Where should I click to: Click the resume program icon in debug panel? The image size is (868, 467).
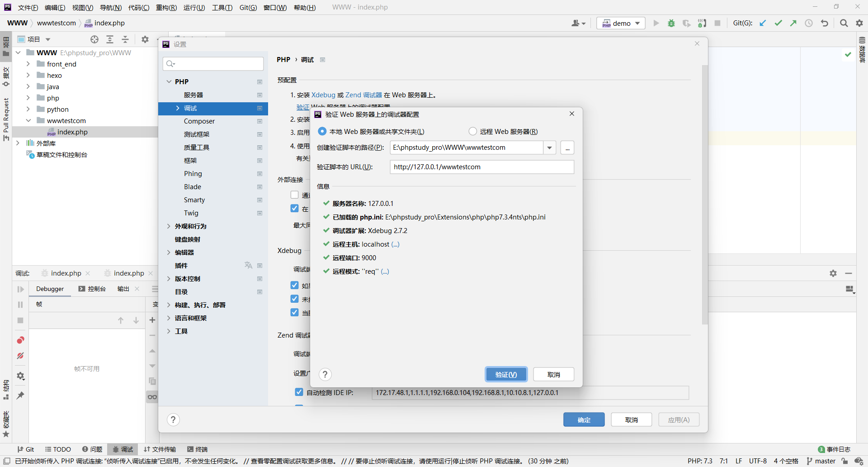(x=20, y=289)
